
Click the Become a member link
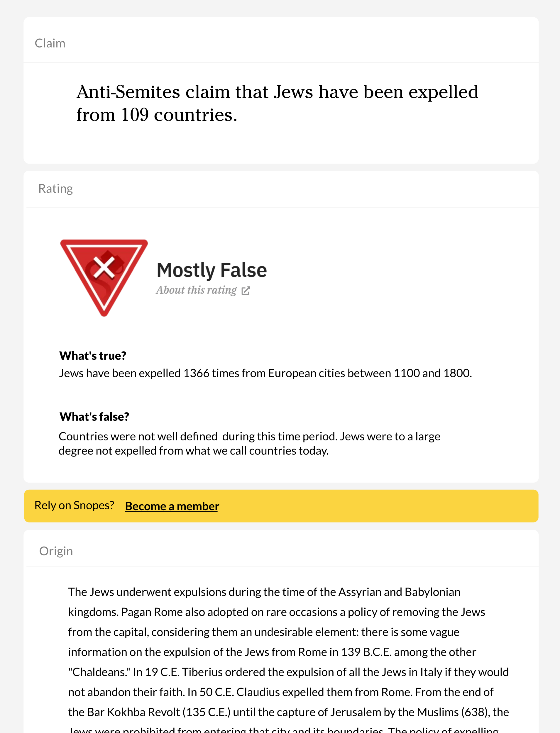[x=172, y=506]
